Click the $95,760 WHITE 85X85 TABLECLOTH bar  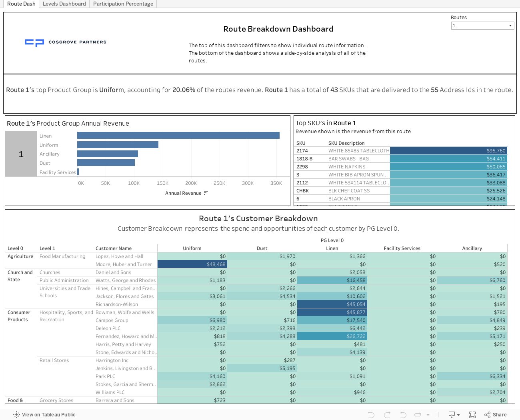(x=448, y=151)
